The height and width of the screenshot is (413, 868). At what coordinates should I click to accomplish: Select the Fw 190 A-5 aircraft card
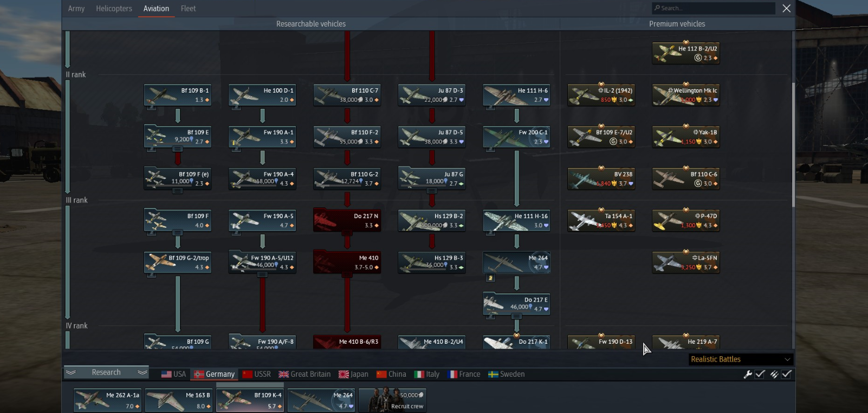pos(262,221)
